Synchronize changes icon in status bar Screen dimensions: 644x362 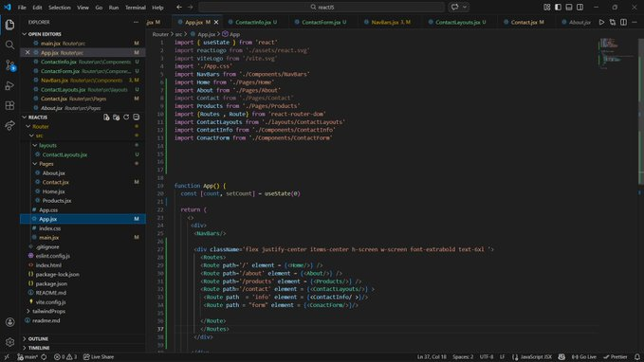click(44, 357)
